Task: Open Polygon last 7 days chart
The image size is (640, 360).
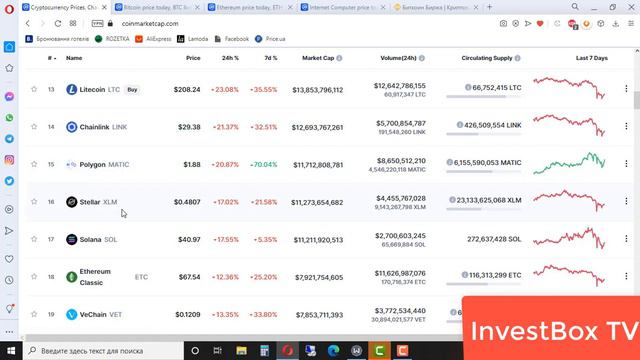Action: pos(569,163)
